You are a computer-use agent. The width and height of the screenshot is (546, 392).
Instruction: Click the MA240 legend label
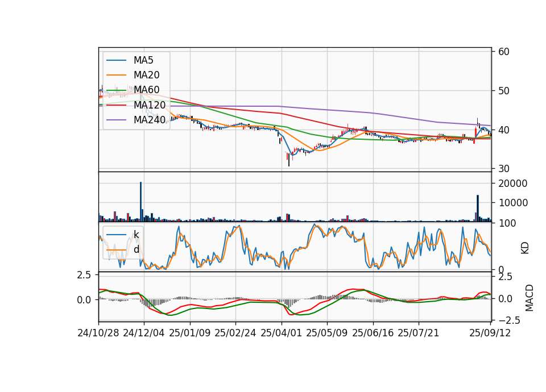(150, 120)
